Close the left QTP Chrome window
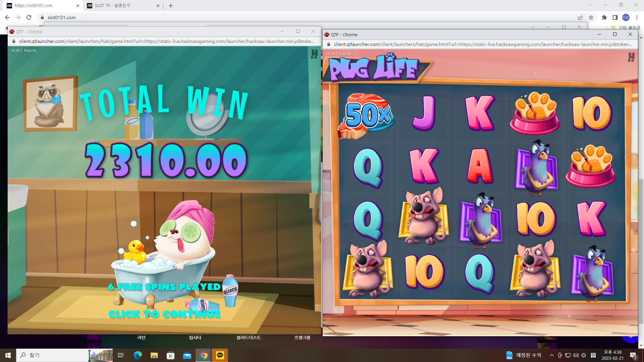 pos(313,31)
